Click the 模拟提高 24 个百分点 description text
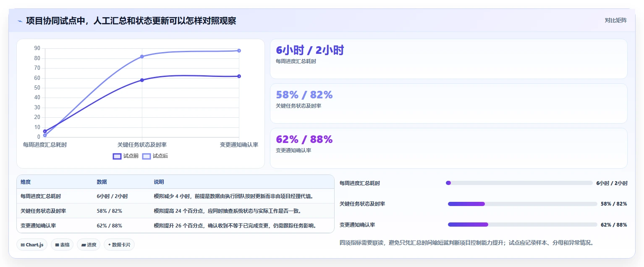This screenshot has width=644, height=267. [227, 211]
